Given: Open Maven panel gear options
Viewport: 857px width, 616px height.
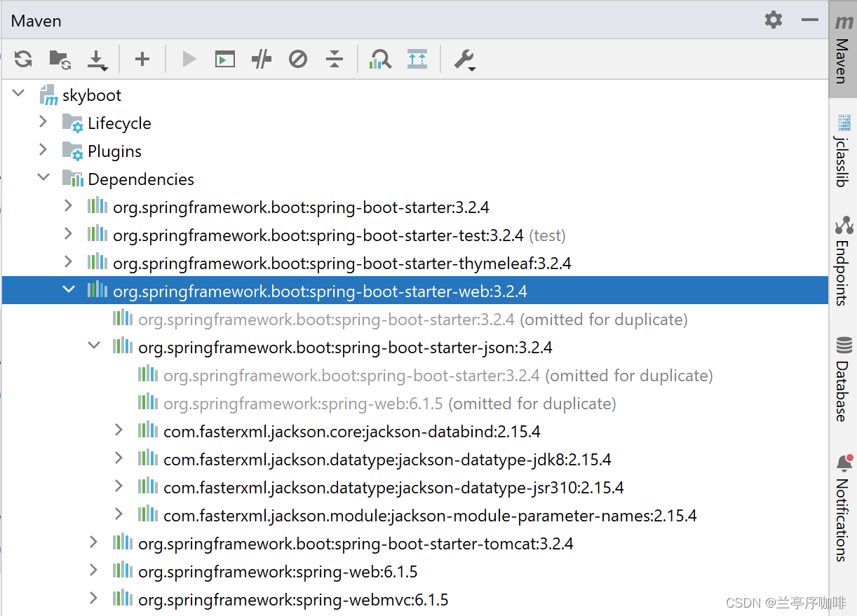Looking at the screenshot, I should [774, 20].
